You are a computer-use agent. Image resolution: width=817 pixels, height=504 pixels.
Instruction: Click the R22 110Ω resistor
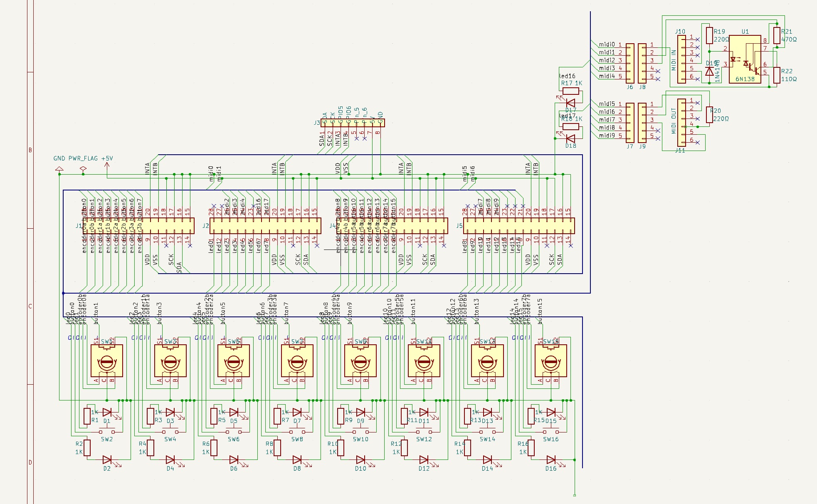click(777, 75)
